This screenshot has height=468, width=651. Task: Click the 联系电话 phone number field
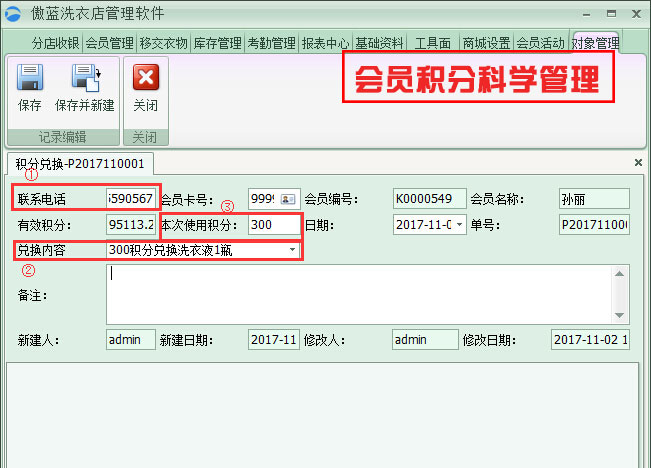pyautogui.click(x=131, y=198)
